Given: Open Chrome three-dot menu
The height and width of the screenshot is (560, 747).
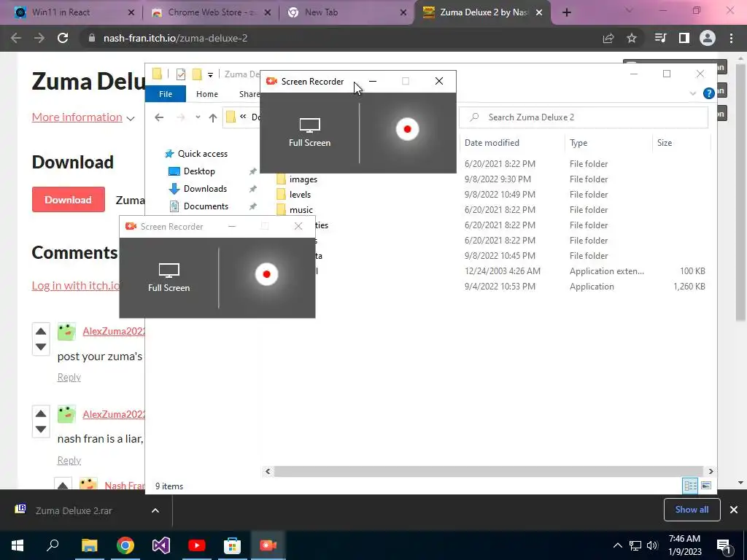Looking at the screenshot, I should pyautogui.click(x=731, y=38).
